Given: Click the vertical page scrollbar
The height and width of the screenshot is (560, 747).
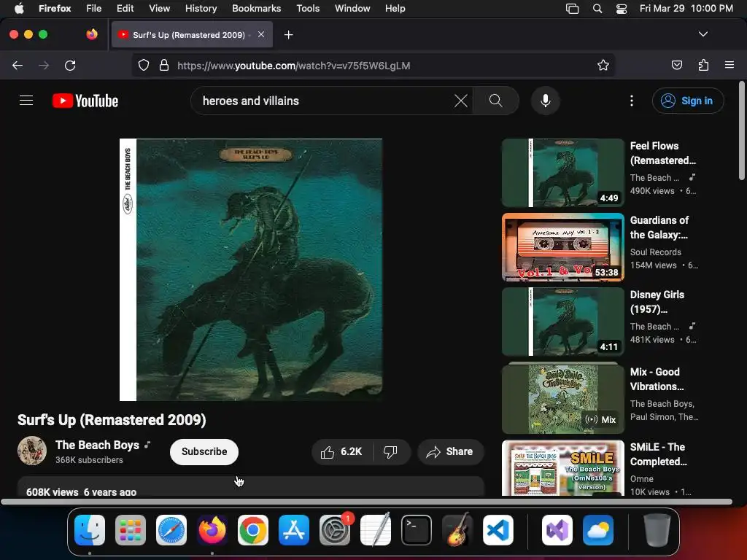Looking at the screenshot, I should [741, 131].
